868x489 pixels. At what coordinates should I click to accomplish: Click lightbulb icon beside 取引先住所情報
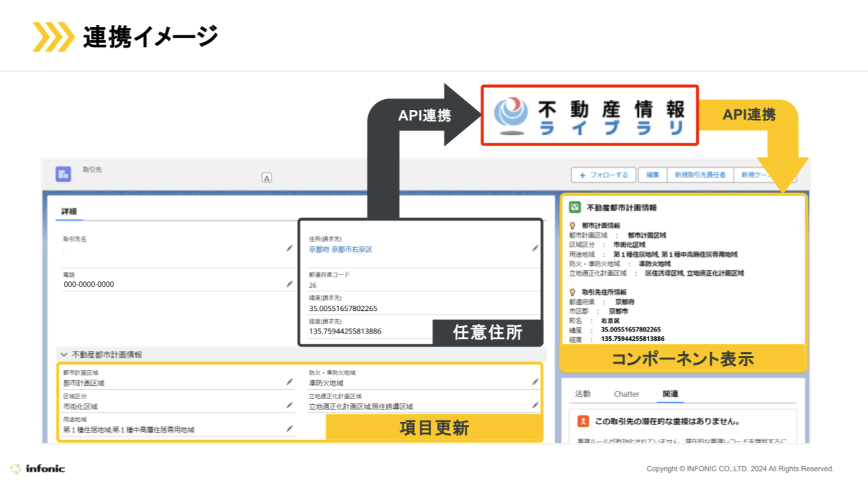pyautogui.click(x=573, y=292)
